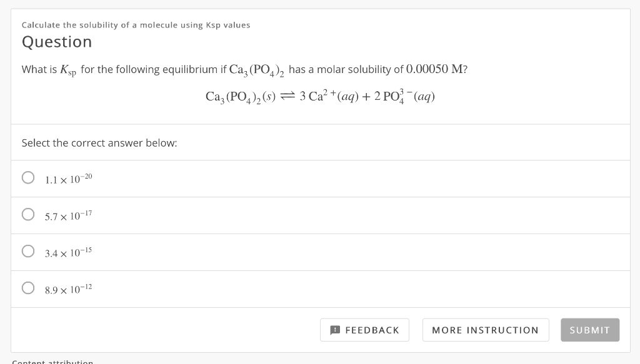Screen dimensions: 640x364
Task: Click the 5.7 × 10⁻¹⁷ answer text
Action: pos(69,215)
